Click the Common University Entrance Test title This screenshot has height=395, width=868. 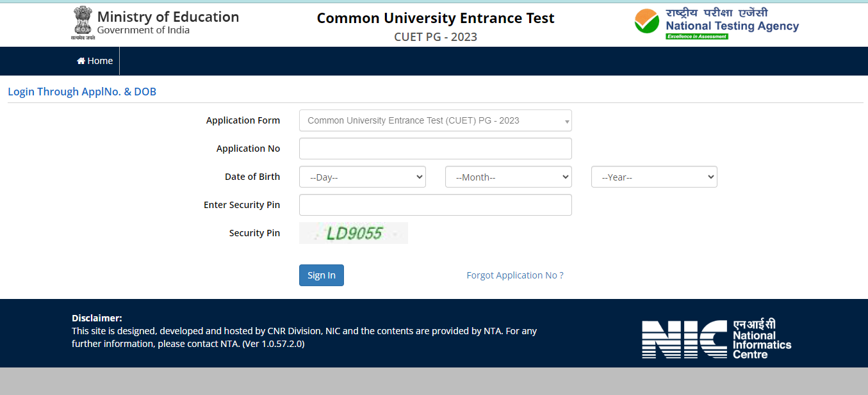tap(436, 18)
